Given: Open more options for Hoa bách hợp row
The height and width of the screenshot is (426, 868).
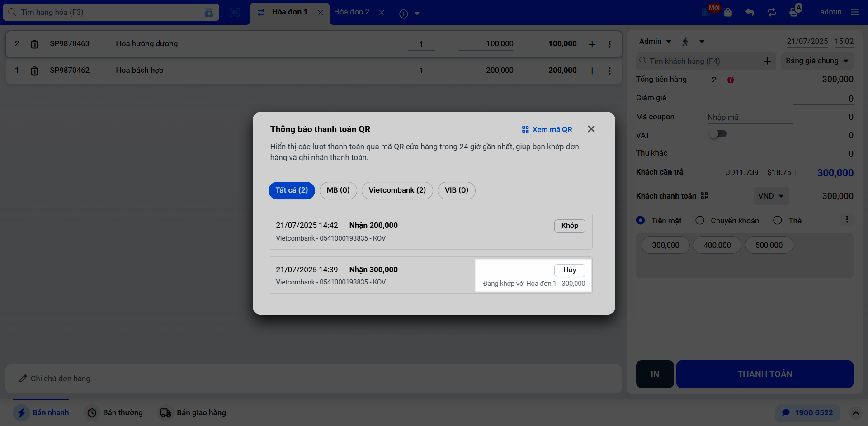Looking at the screenshot, I should (x=610, y=71).
